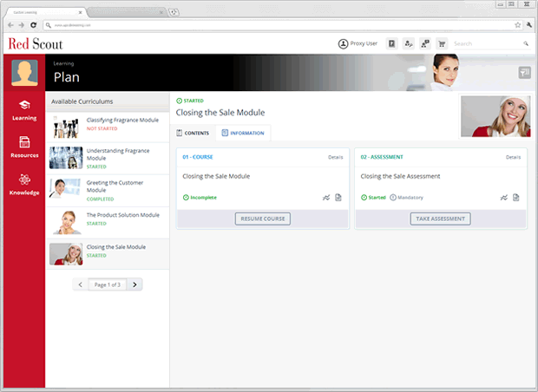
Task: Click the user avatar picture
Action: point(24,72)
